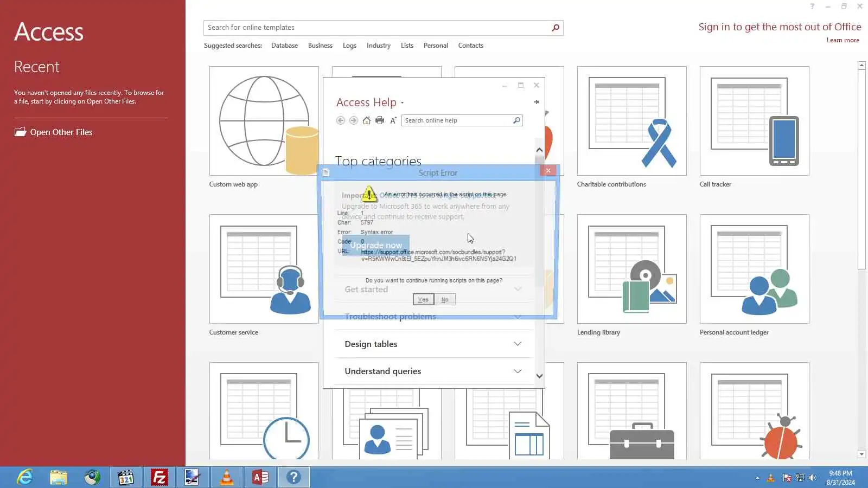The width and height of the screenshot is (868, 488).
Task: Open the taskbar clock showing 9:48 PM
Action: pyautogui.click(x=840, y=478)
